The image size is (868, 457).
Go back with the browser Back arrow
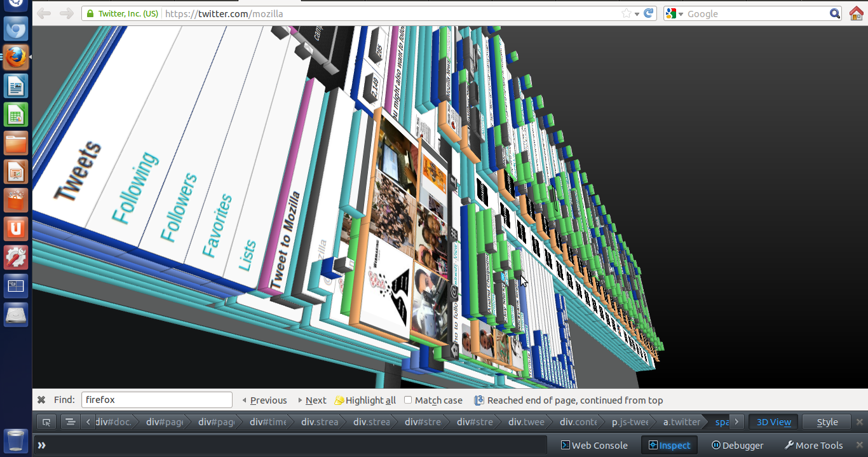point(44,13)
